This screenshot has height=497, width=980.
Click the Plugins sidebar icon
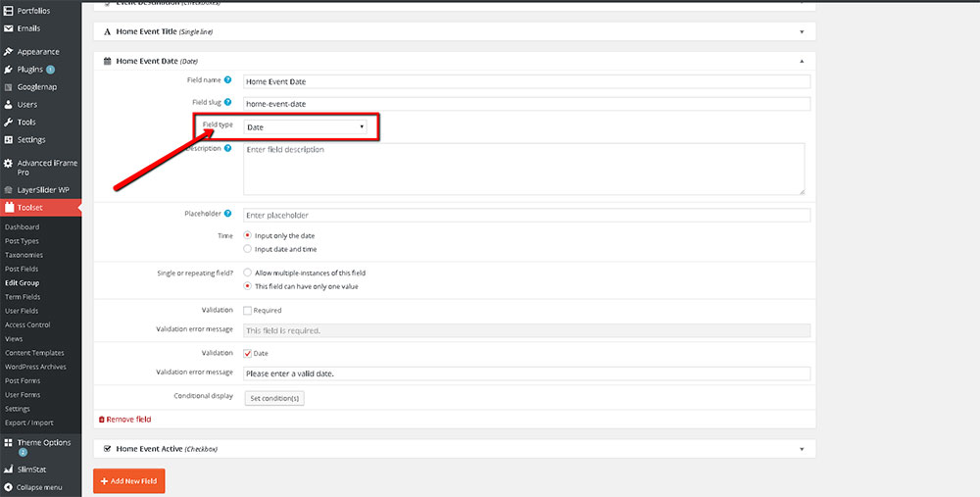point(9,70)
